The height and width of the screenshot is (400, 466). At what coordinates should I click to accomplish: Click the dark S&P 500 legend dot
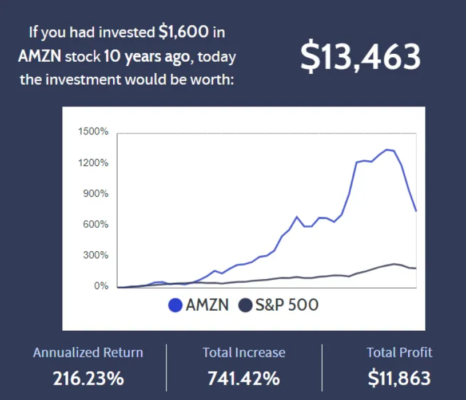point(245,305)
